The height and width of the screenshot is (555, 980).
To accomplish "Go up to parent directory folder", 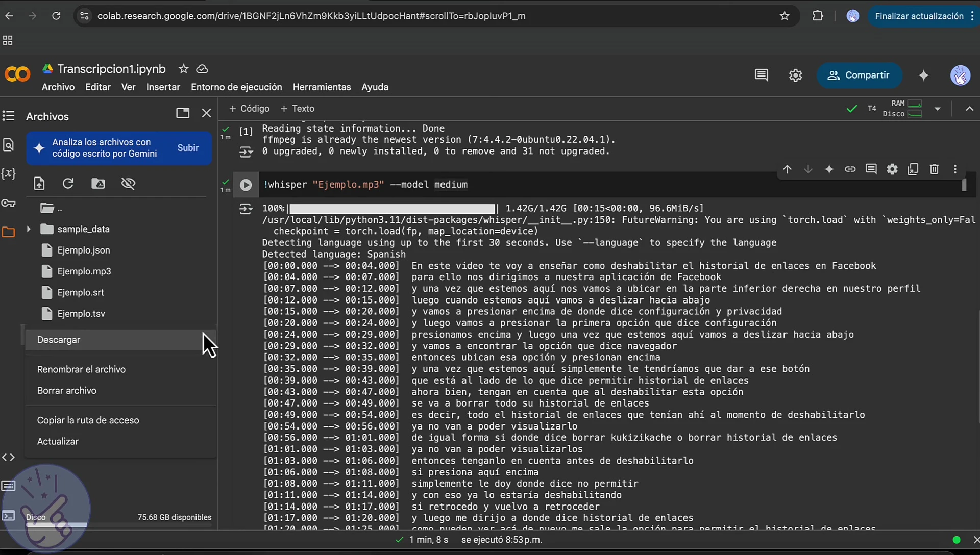I will pyautogui.click(x=51, y=208).
